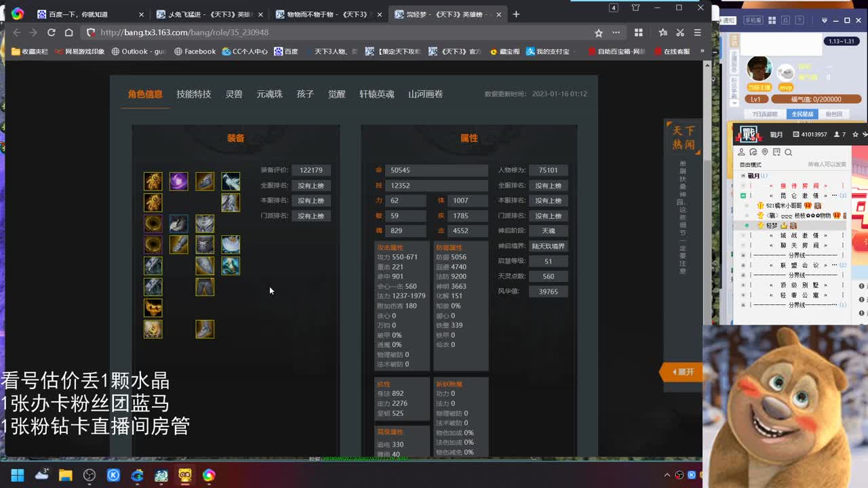Viewport: 868px width, 488px height.
Task: Open the member list person icon in the room panel
Action: click(x=742, y=152)
